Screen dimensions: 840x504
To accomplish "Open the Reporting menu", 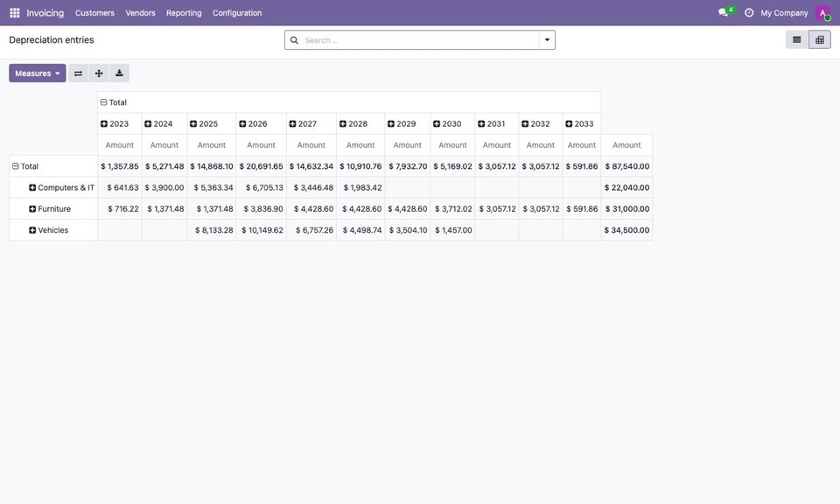I will pos(184,13).
